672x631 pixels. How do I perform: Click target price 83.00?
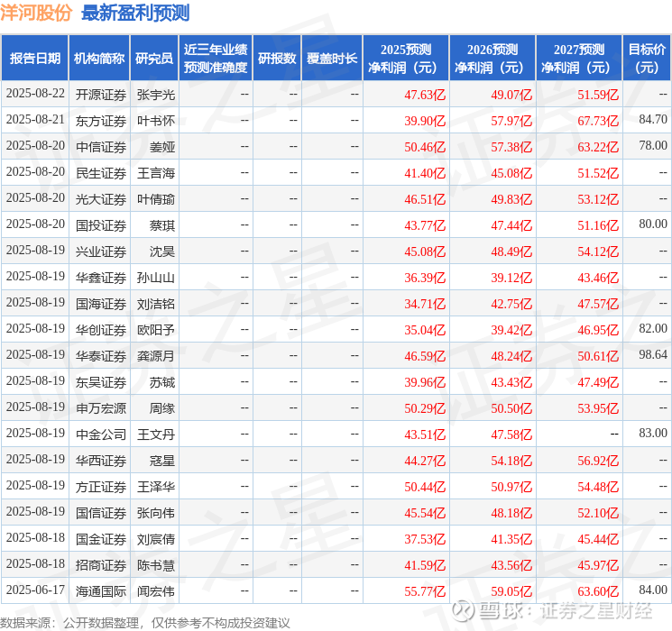click(653, 433)
